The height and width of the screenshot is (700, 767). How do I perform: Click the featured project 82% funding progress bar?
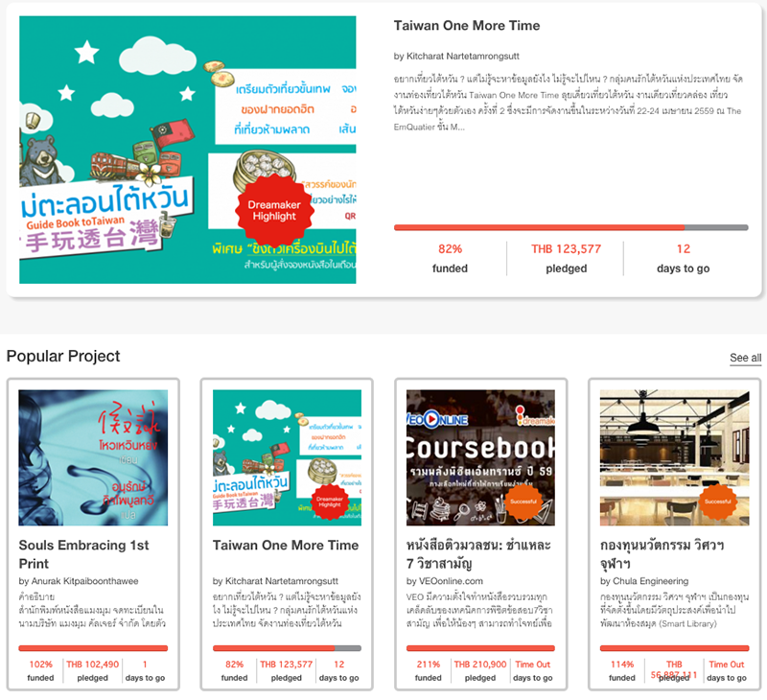pos(570,227)
